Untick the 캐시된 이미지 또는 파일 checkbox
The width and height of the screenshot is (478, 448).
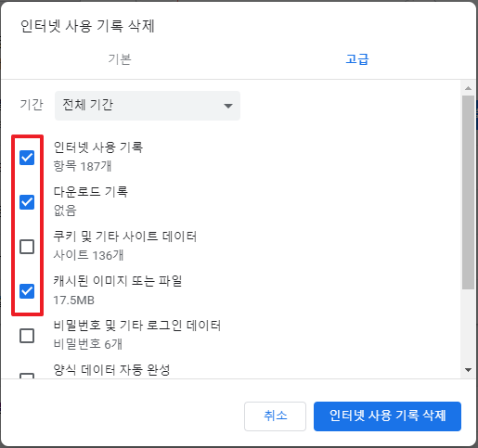[x=27, y=291]
